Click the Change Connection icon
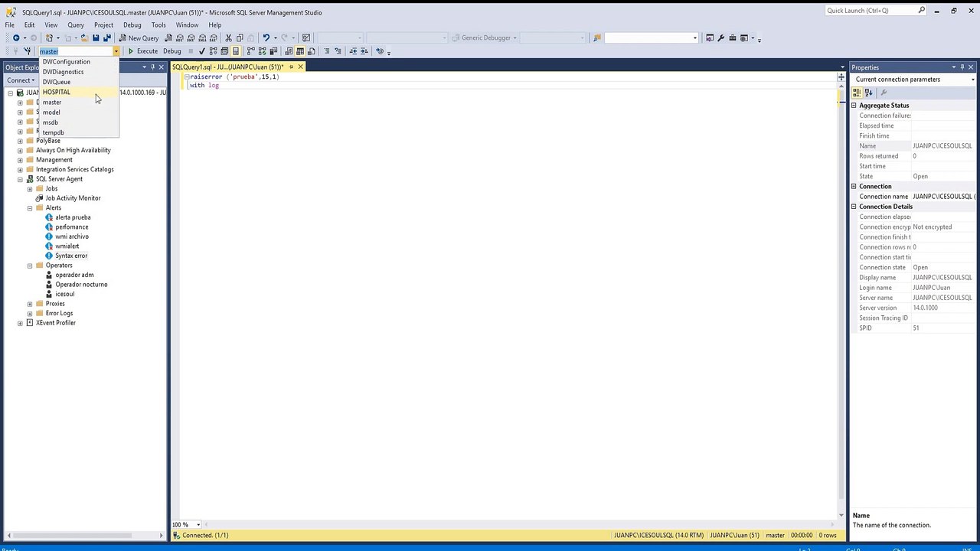The image size is (980, 551). (x=28, y=51)
